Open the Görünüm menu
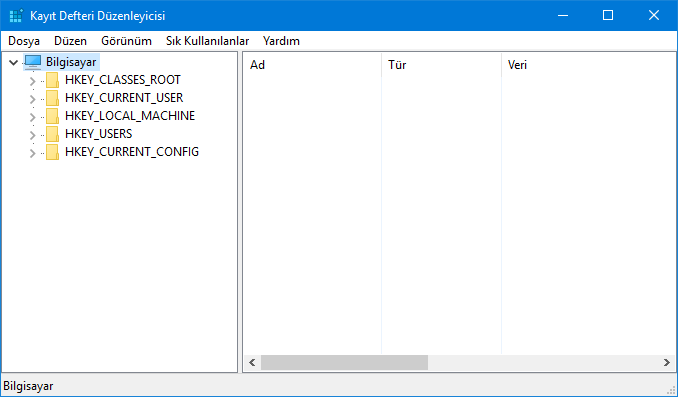This screenshot has width=678, height=397. pyautogui.click(x=126, y=41)
